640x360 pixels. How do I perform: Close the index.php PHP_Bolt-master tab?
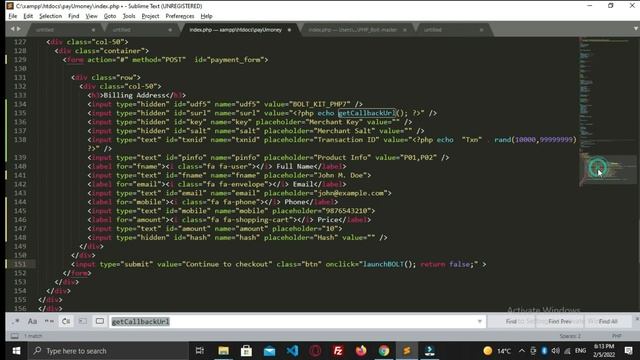(x=404, y=30)
